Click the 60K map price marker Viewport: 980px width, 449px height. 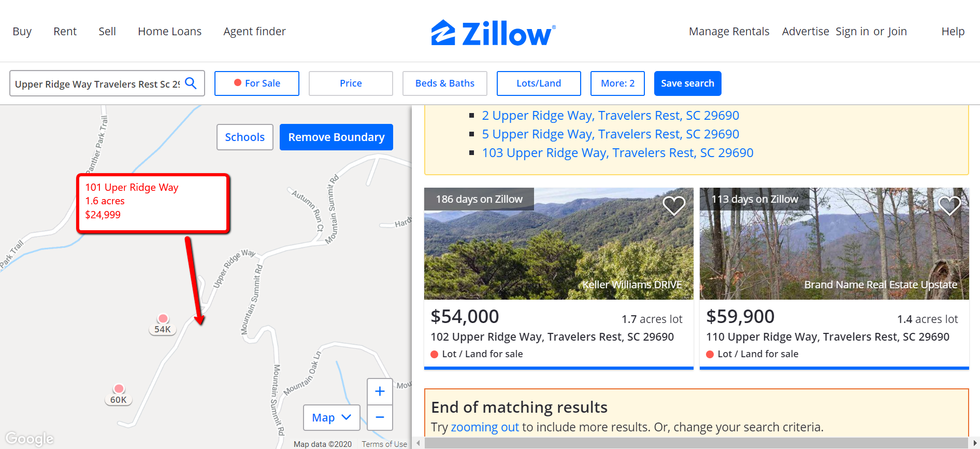tap(119, 399)
